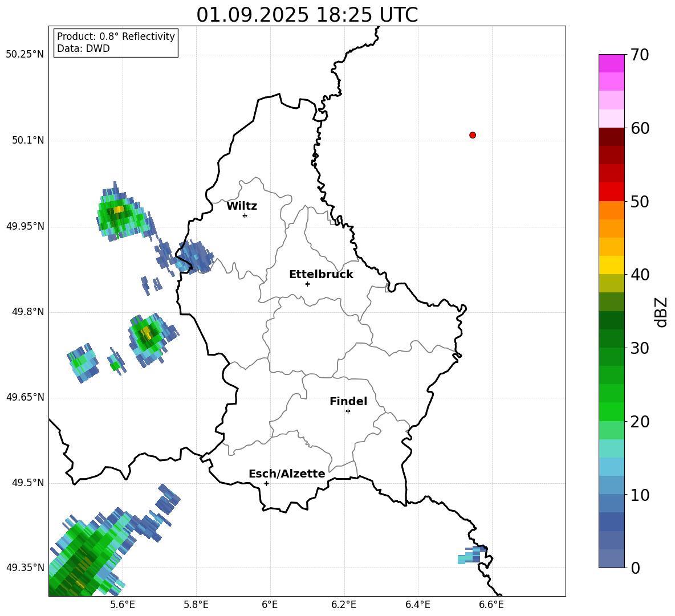This screenshot has width=675, height=616.
Task: Click the Ettelbruck city label
Action: point(321,275)
